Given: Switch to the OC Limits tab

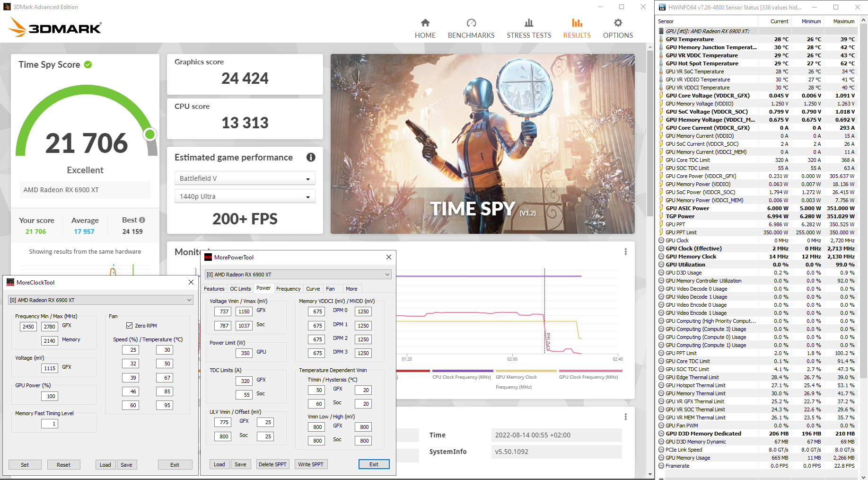Looking at the screenshot, I should [240, 289].
